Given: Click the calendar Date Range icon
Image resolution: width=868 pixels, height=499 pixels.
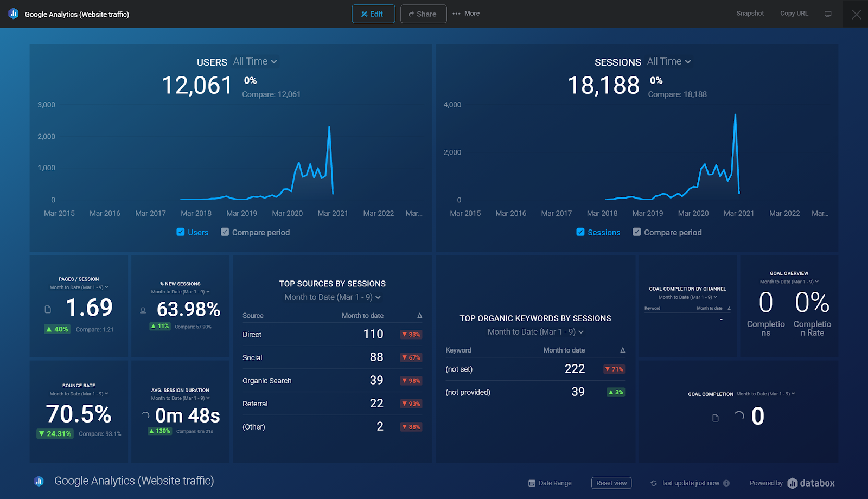Looking at the screenshot, I should [x=532, y=483].
